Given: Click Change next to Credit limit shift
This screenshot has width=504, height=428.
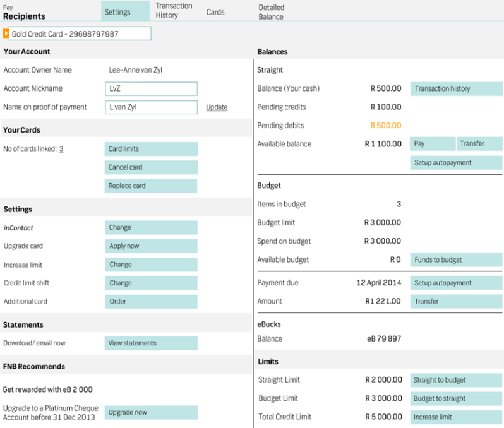Looking at the screenshot, I should coord(151,283).
